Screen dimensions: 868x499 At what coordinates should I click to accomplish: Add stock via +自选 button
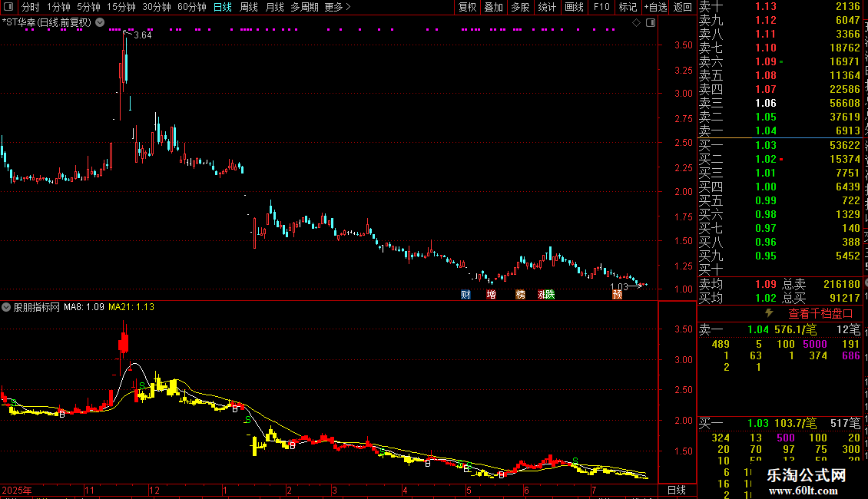point(655,7)
